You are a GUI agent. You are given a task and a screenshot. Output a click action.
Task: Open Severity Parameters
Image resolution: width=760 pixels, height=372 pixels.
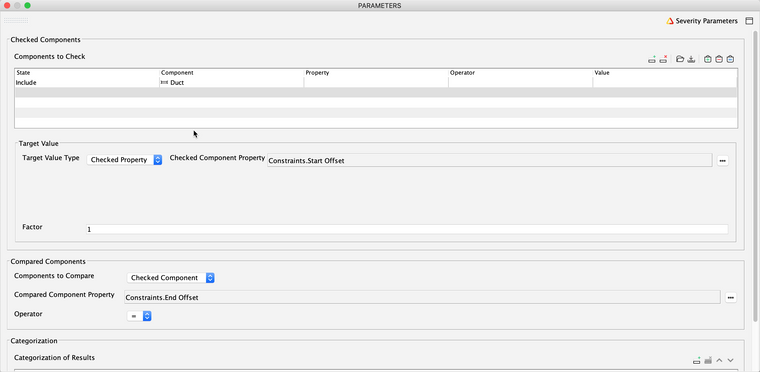click(x=702, y=21)
